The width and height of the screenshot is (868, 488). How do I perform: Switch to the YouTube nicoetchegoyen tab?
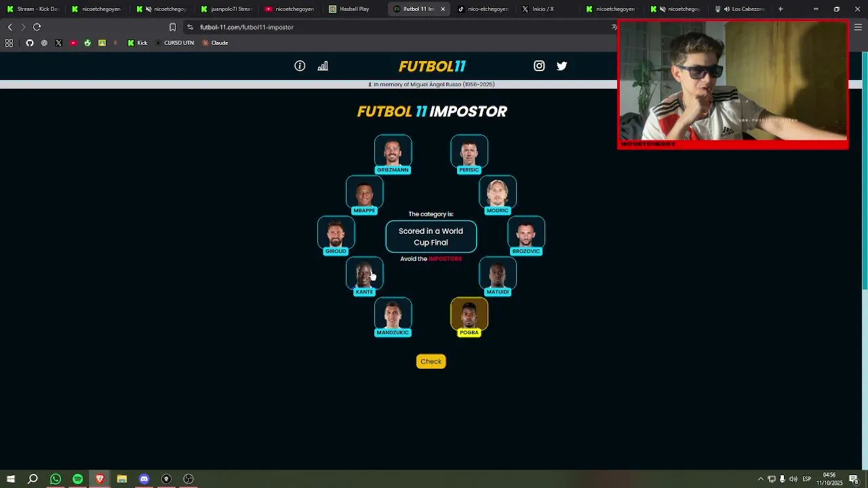click(x=290, y=9)
